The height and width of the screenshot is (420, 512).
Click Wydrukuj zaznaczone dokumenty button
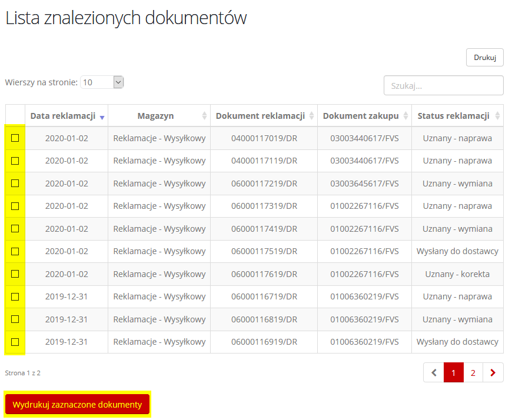pos(77,404)
